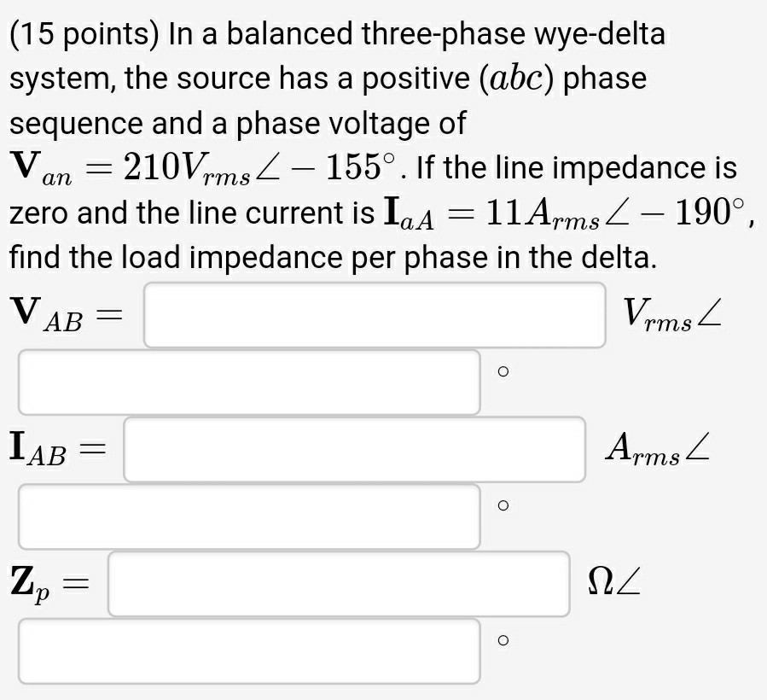
Task: Click the degree symbol beside V_AB angle box
Action: point(503,370)
